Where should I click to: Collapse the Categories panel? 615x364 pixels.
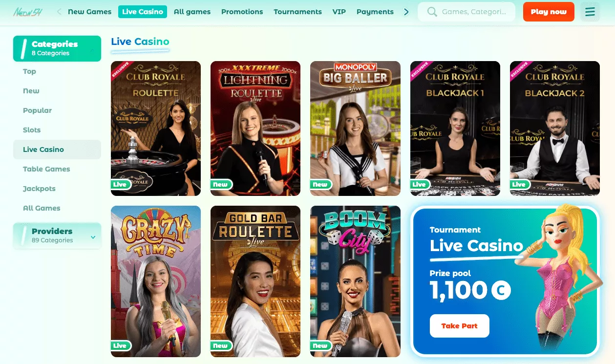click(92, 48)
